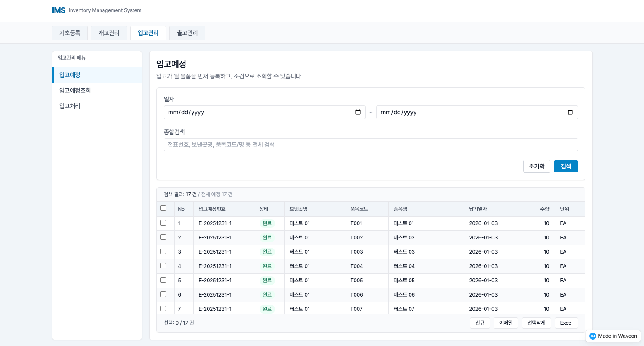This screenshot has height=346, width=644.
Task: Select 입고예정조회 in the sidebar menu
Action: (x=75, y=91)
